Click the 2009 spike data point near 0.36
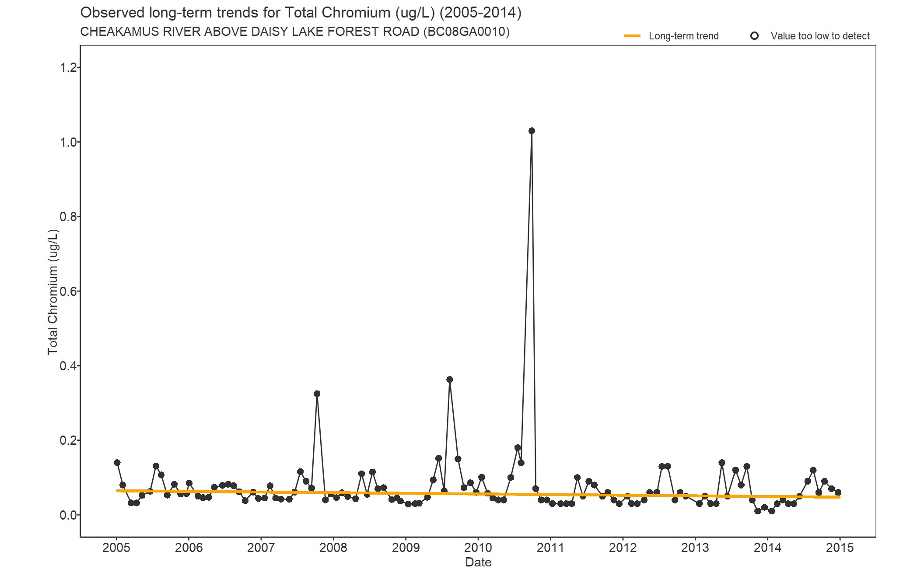The image size is (924, 573). (x=450, y=380)
